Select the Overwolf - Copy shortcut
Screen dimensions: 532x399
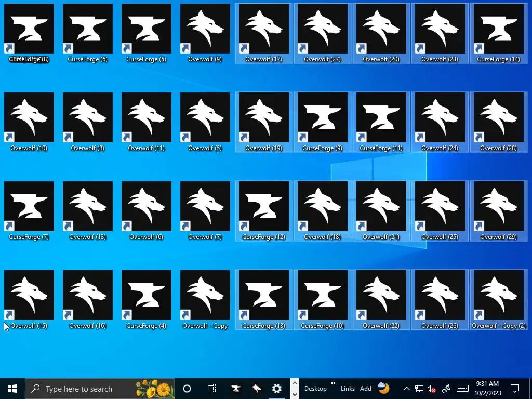point(205,300)
